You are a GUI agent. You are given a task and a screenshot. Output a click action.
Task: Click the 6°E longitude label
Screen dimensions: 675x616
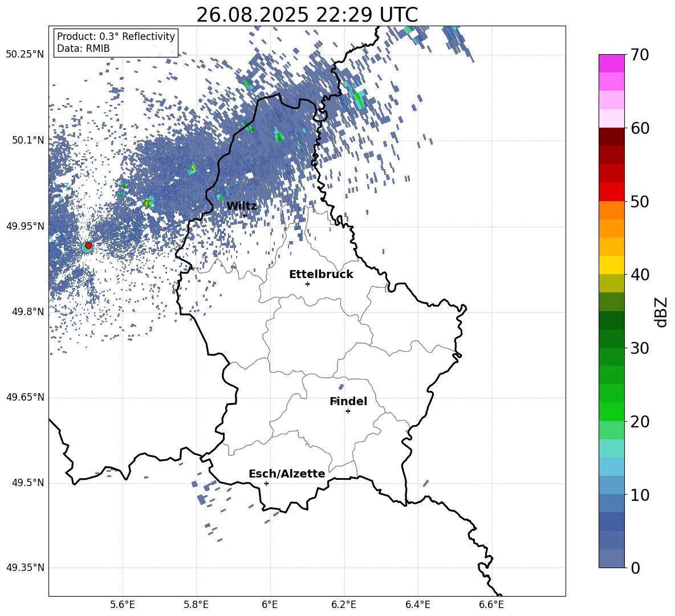270,605
